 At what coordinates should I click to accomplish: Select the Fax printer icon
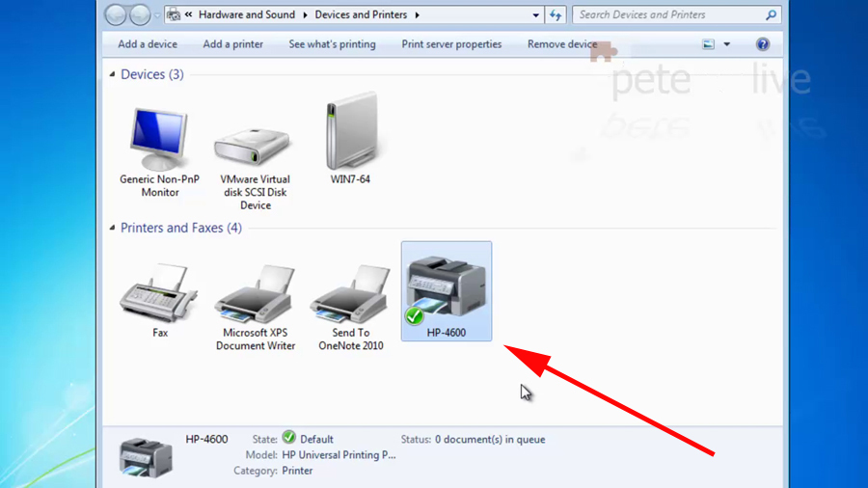pyautogui.click(x=159, y=293)
